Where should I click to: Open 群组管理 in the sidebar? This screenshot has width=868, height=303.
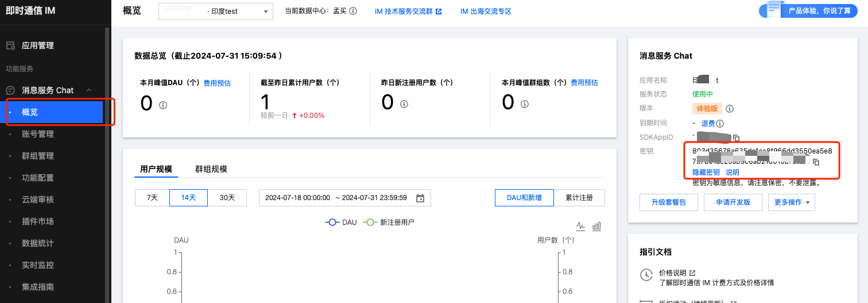coord(38,156)
